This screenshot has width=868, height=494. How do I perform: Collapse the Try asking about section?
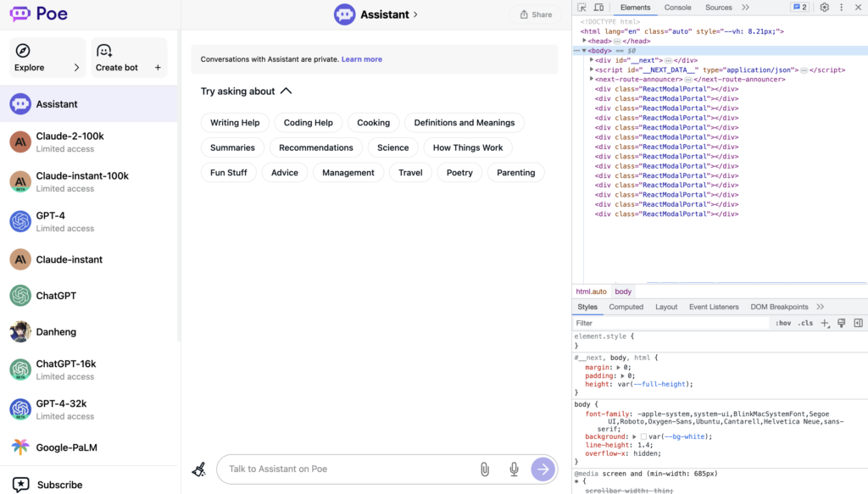coord(286,92)
